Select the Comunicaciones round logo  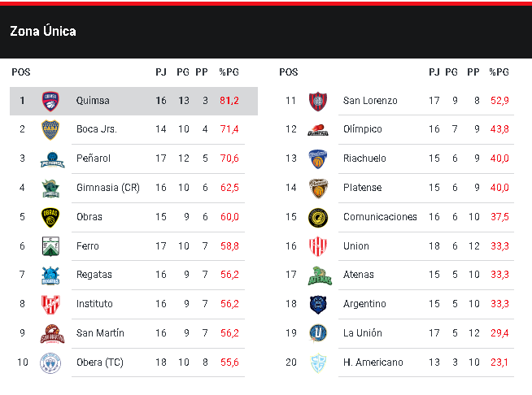[317, 217]
